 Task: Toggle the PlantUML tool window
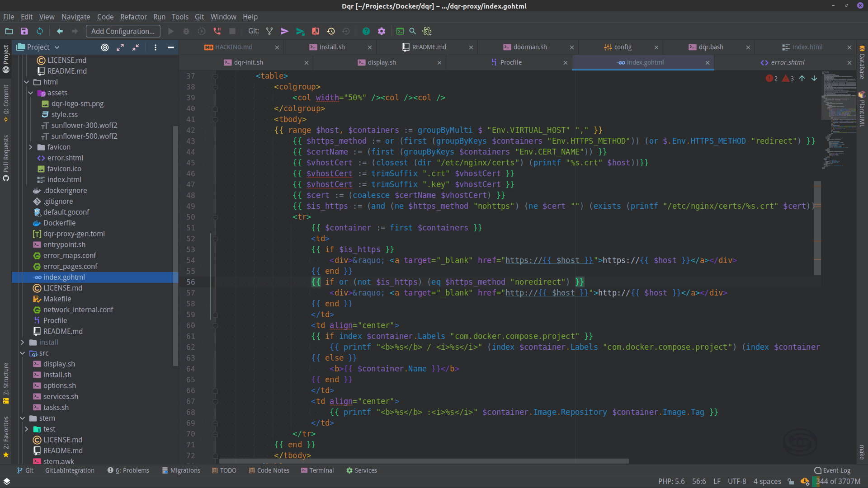pyautogui.click(x=862, y=108)
